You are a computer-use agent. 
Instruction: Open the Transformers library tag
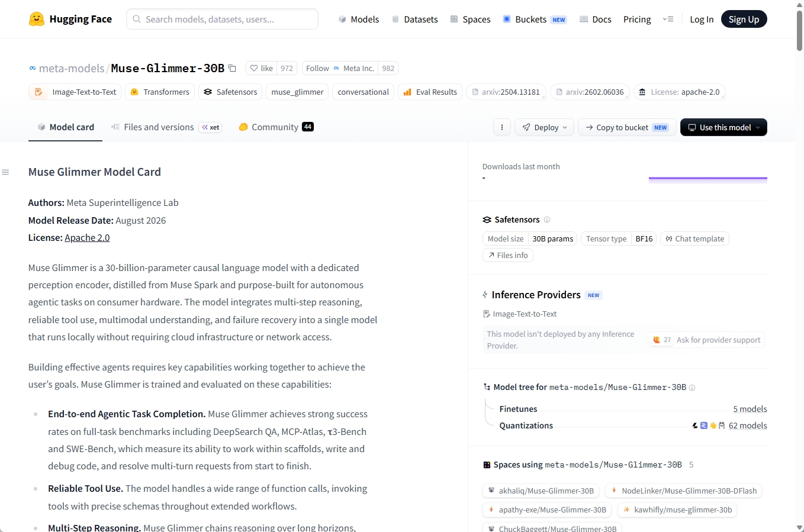[x=159, y=92]
